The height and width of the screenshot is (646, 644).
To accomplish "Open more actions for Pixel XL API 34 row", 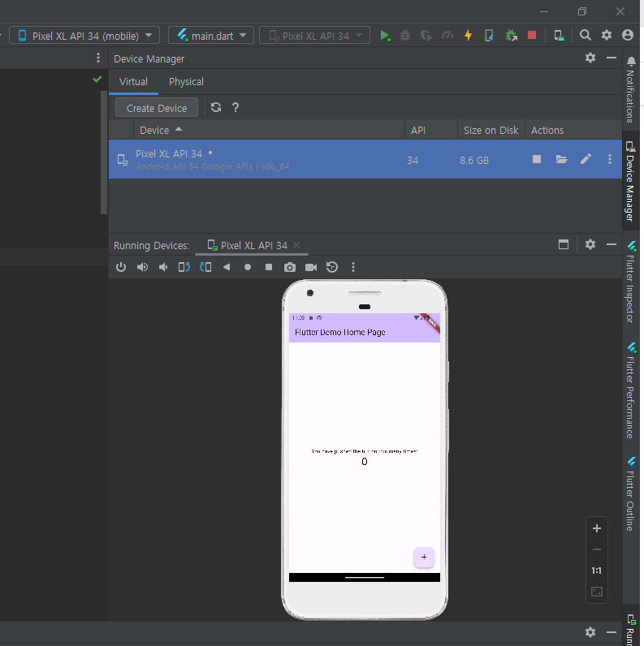I will (610, 159).
